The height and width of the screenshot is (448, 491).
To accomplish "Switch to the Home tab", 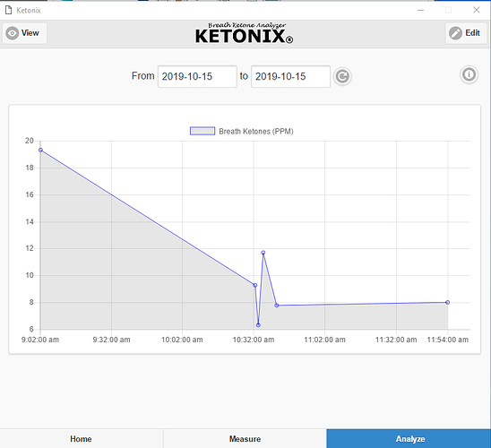I will (82, 439).
